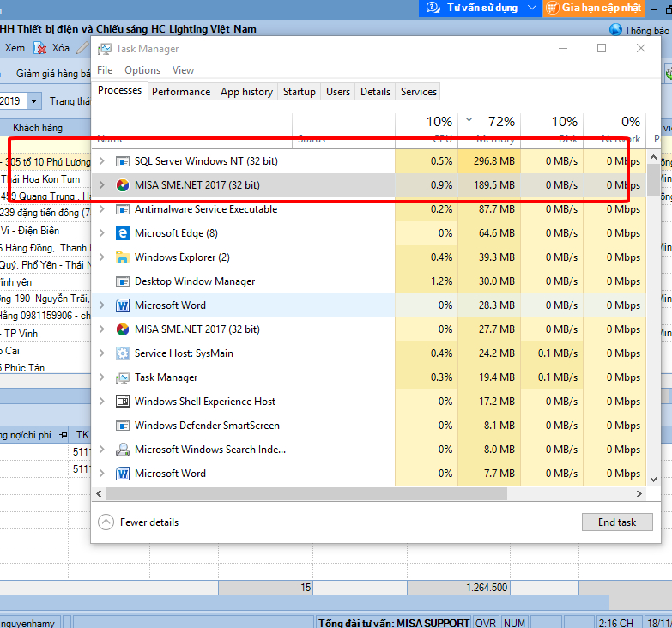The image size is (672, 628).
Task: Click the Xóa delete icon in MISA toolbar
Action: (39, 49)
